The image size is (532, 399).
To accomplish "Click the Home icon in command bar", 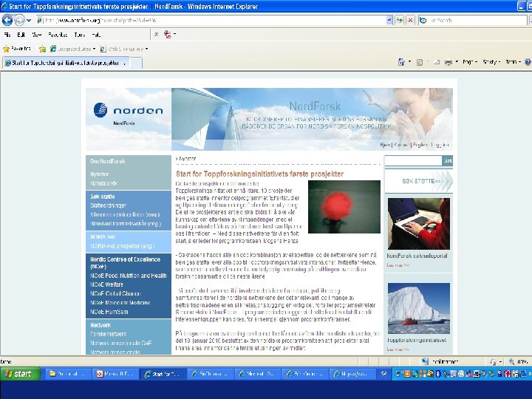I will [x=402, y=62].
